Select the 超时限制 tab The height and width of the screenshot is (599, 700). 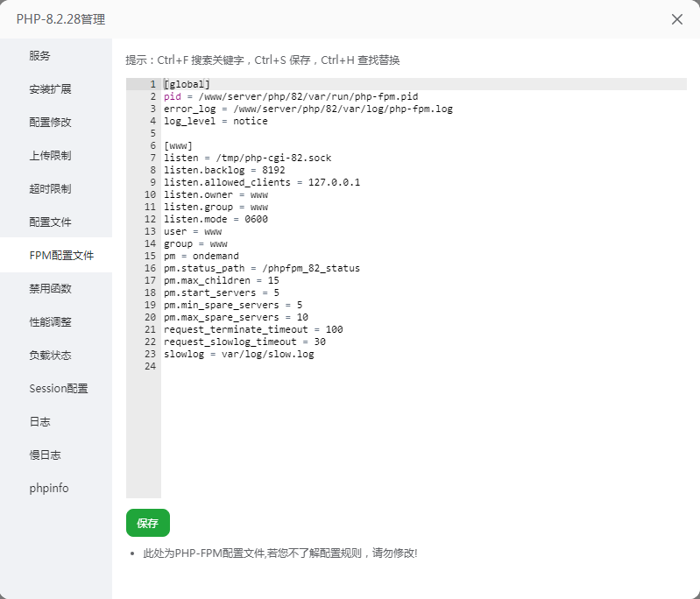click(x=50, y=189)
